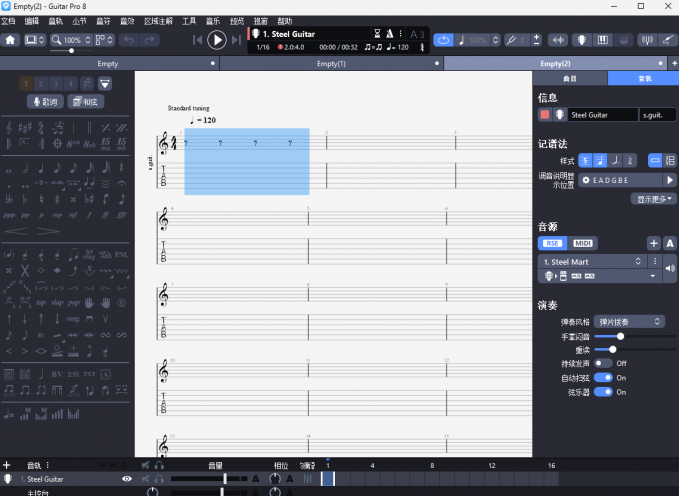This screenshot has height=496, width=679.
Task: Open the 工具 menu in the menu bar
Action: pos(189,20)
